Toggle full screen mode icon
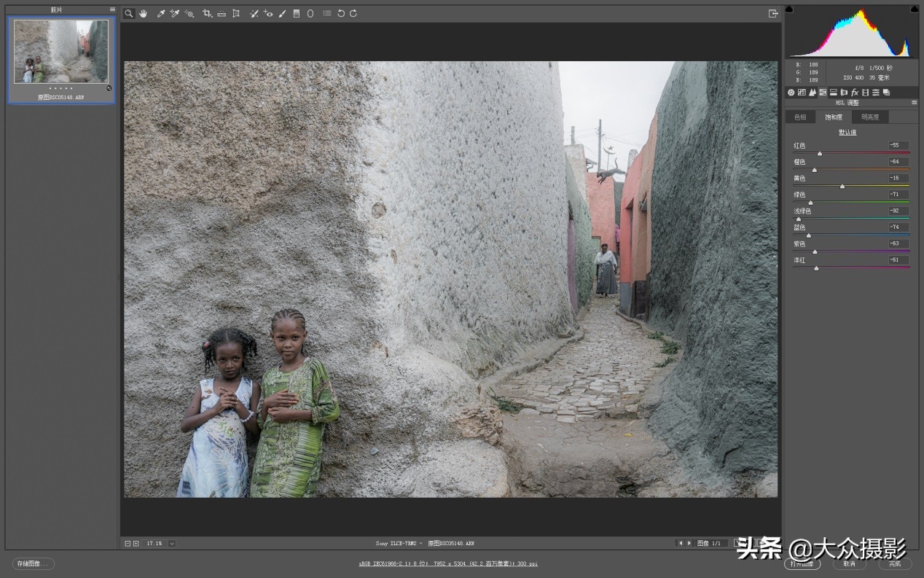This screenshot has width=924, height=578. coord(773,13)
